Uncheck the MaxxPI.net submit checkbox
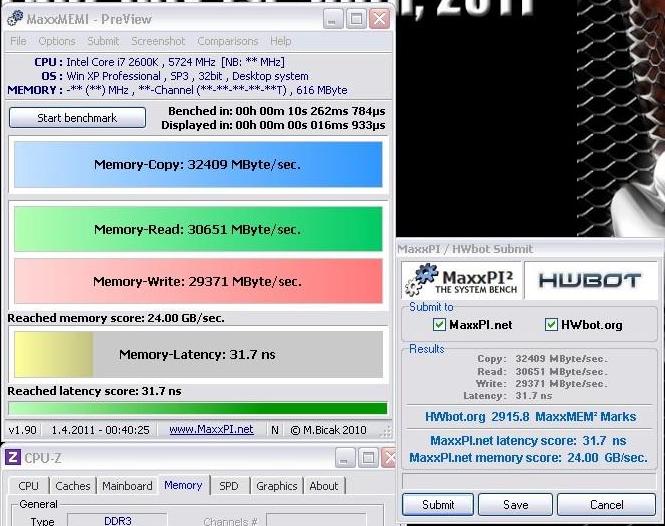 [x=439, y=325]
